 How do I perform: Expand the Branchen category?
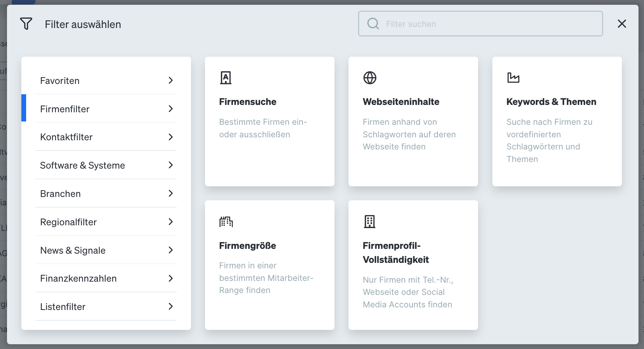pyautogui.click(x=171, y=193)
